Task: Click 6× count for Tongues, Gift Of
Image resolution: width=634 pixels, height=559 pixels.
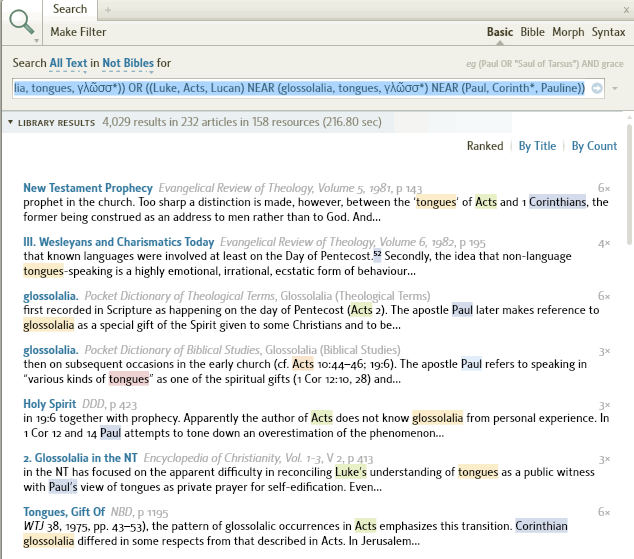Action: coord(604,512)
